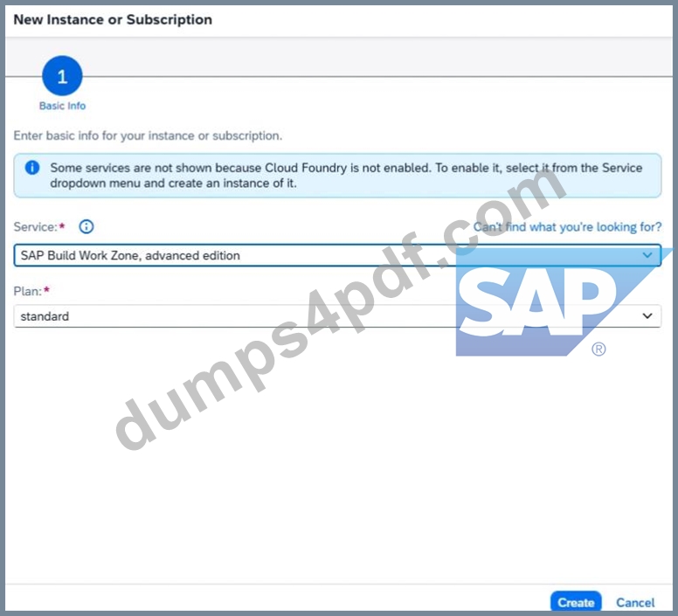This screenshot has width=678, height=616.
Task: Click the "Enter basic info" description text
Action: click(148, 135)
